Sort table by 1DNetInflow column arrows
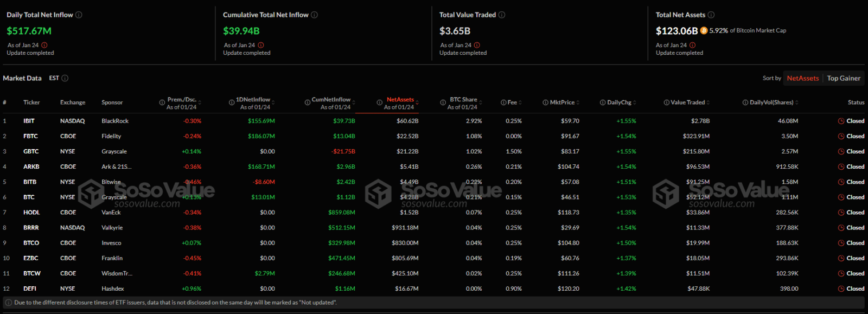This screenshot has height=314, width=868. point(273,102)
